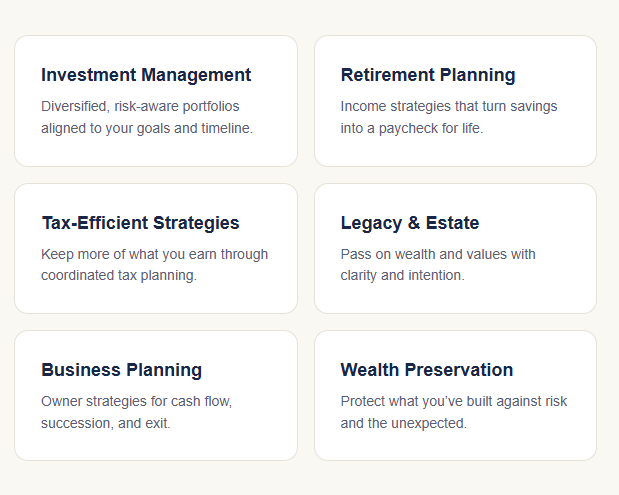The image size is (619, 495).
Task: Open the Tax-Efficient Strategies card
Action: tap(156, 248)
